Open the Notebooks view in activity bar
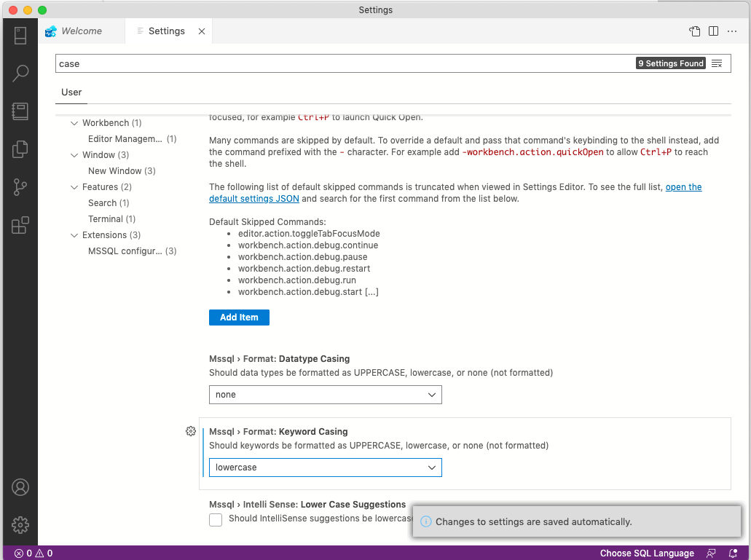Image resolution: width=751 pixels, height=560 pixels. click(20, 111)
